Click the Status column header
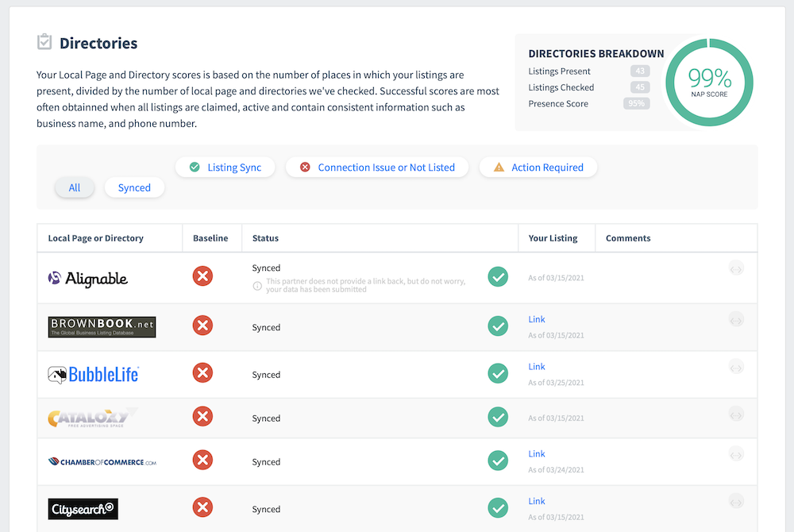 tap(265, 238)
